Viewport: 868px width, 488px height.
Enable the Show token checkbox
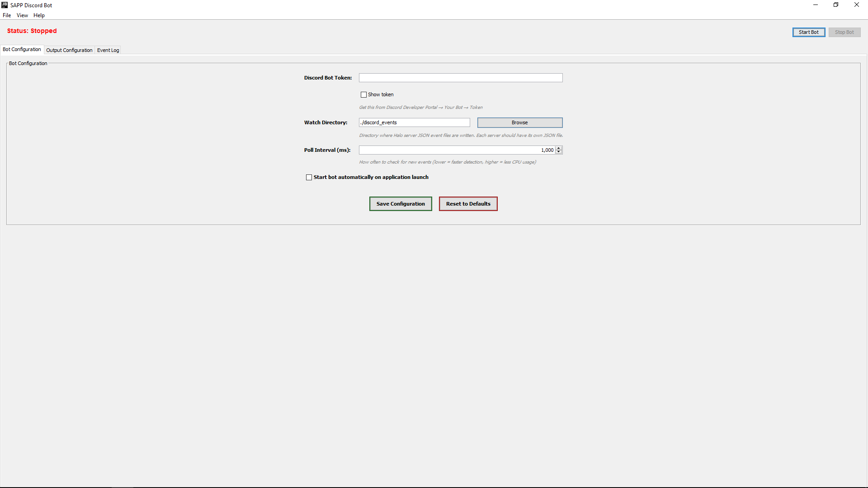(363, 95)
